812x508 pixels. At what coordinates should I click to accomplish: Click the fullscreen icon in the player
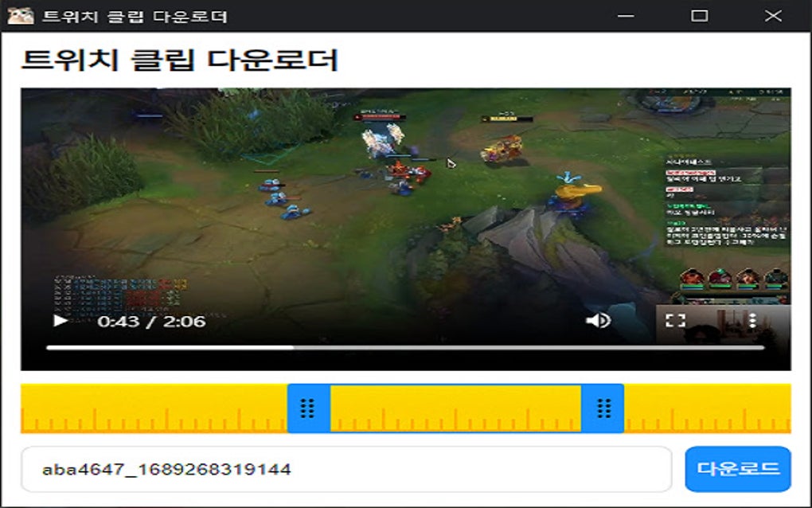(676, 322)
